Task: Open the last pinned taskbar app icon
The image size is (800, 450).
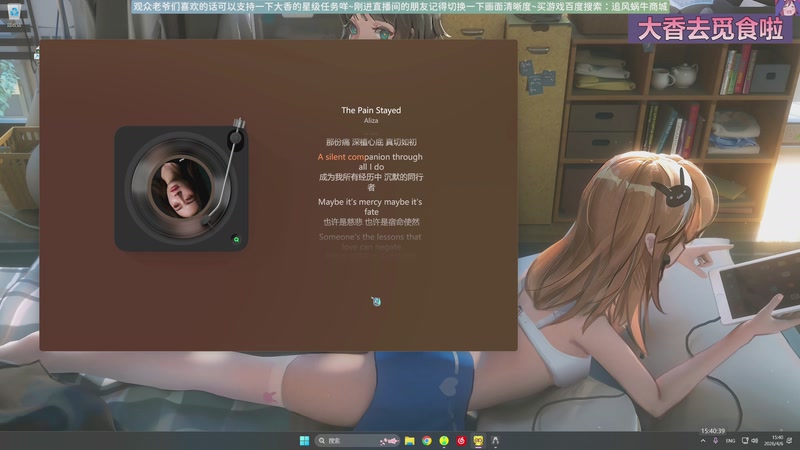Action: tap(495, 441)
